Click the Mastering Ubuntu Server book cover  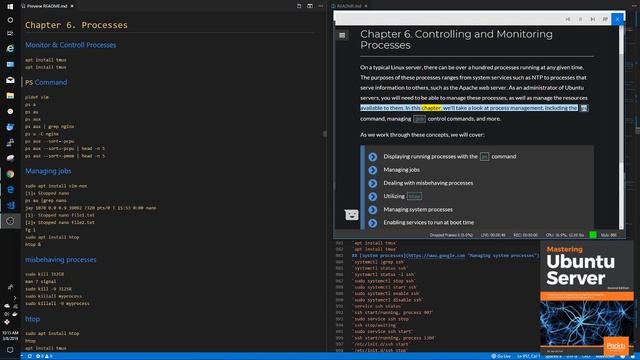[x=587, y=298]
